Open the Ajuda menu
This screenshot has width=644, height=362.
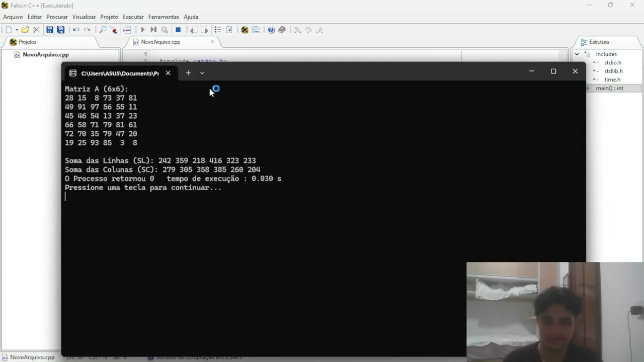[x=191, y=17]
